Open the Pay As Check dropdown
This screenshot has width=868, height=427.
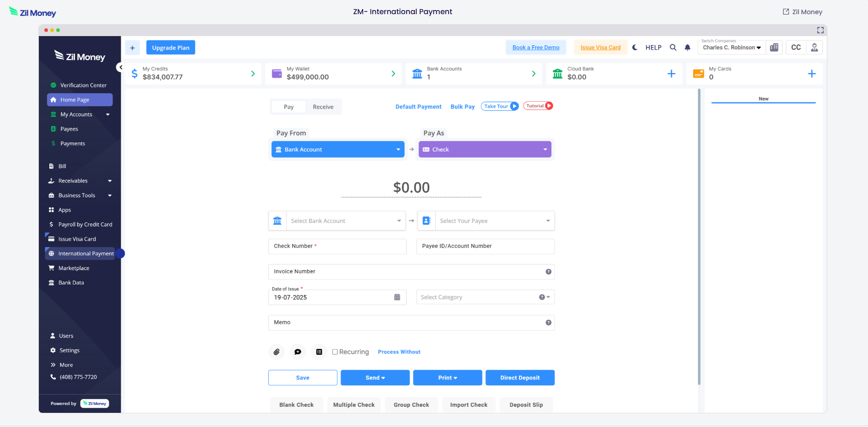485,149
